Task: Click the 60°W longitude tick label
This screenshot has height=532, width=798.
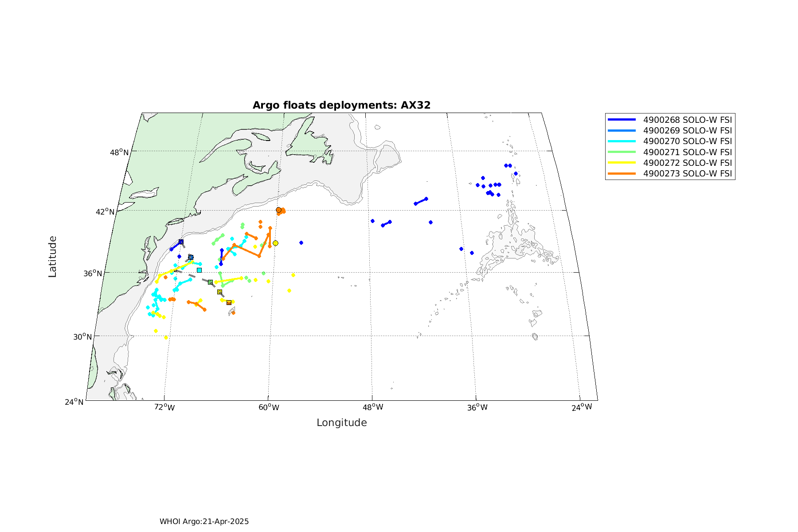Action: click(269, 407)
